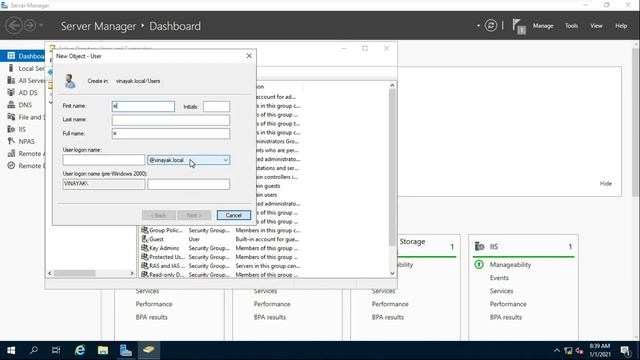Click the IIS tile server icon
The height and width of the screenshot is (360, 640).
480,247
